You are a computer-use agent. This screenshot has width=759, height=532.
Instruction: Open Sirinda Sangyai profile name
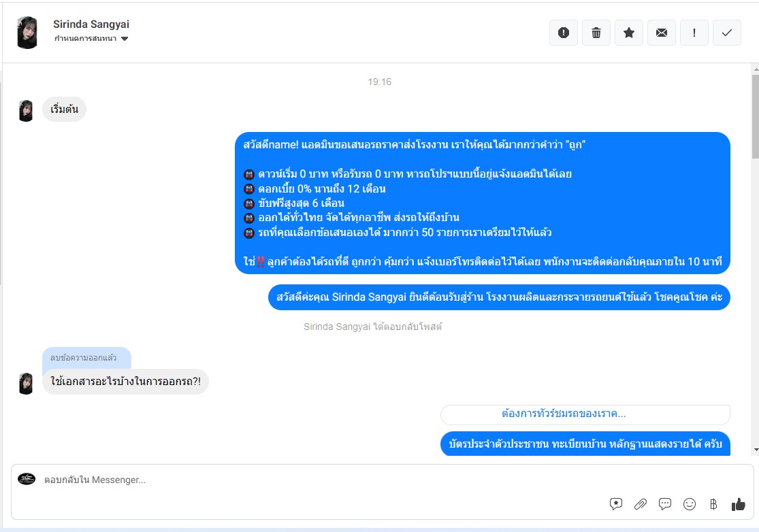(91, 24)
